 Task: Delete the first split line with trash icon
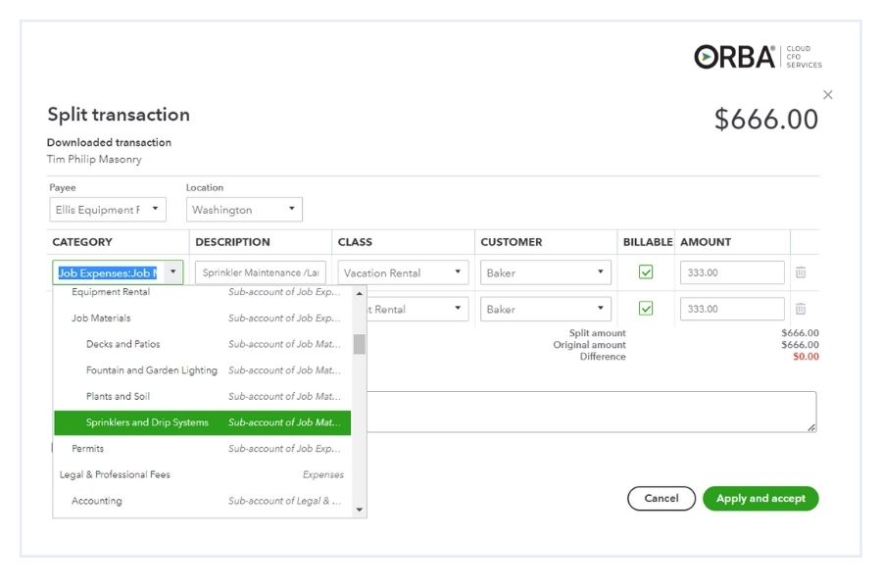coord(801,273)
